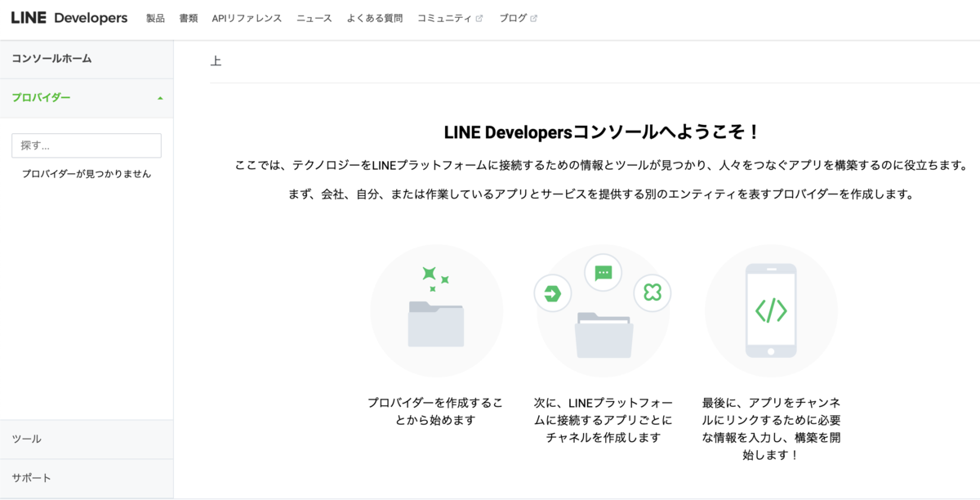980x500 pixels.
Task: Click the external-link icon next to ブログ
Action: tap(533, 18)
